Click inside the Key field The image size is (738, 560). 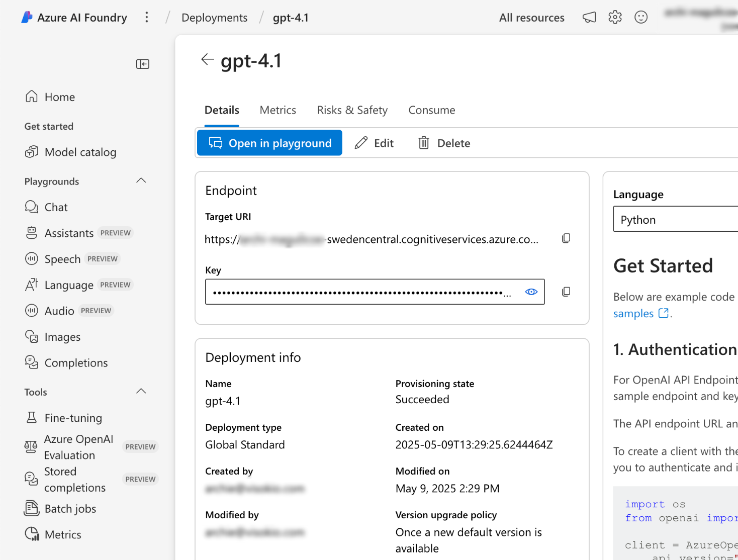375,292
